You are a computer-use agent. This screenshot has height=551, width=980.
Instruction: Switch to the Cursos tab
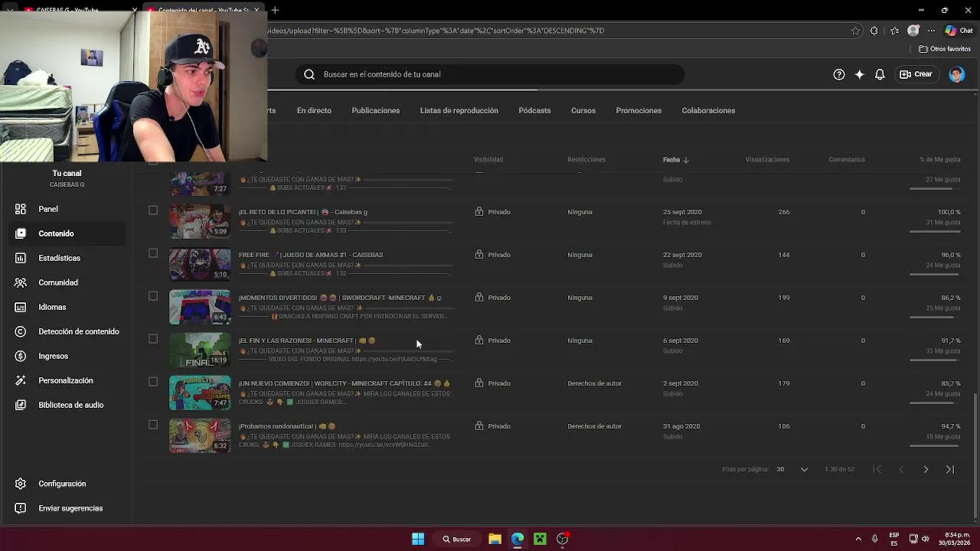pyautogui.click(x=583, y=110)
